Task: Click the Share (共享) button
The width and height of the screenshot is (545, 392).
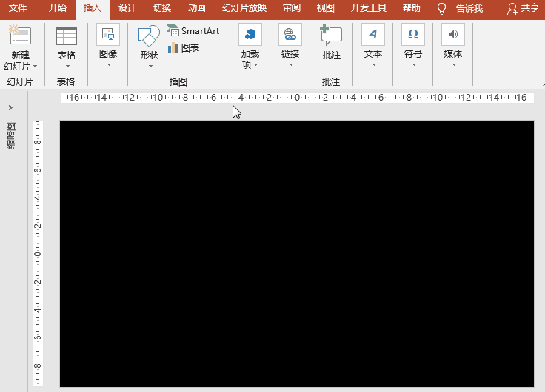Action: [x=523, y=8]
